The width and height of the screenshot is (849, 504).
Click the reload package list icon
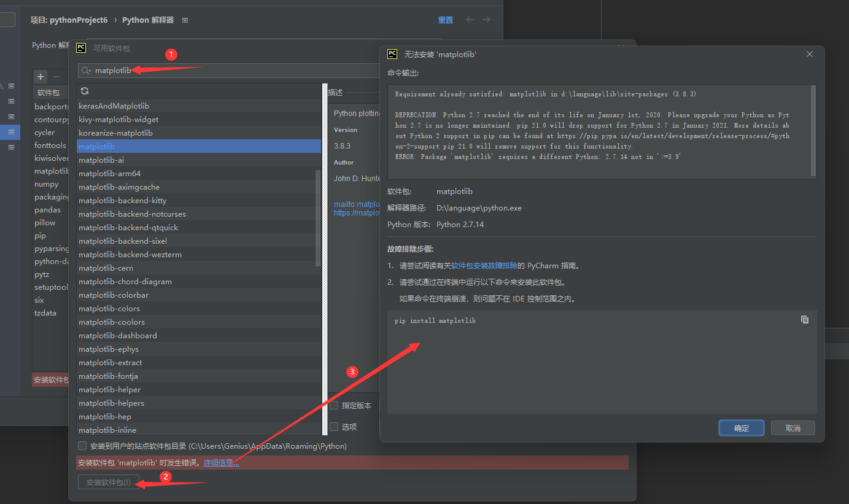(x=85, y=91)
